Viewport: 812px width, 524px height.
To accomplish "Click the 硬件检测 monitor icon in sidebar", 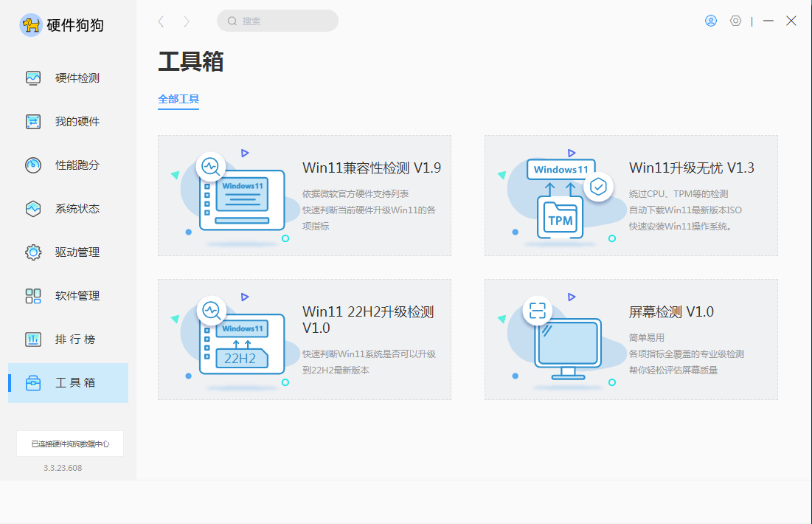I will 33,78.
